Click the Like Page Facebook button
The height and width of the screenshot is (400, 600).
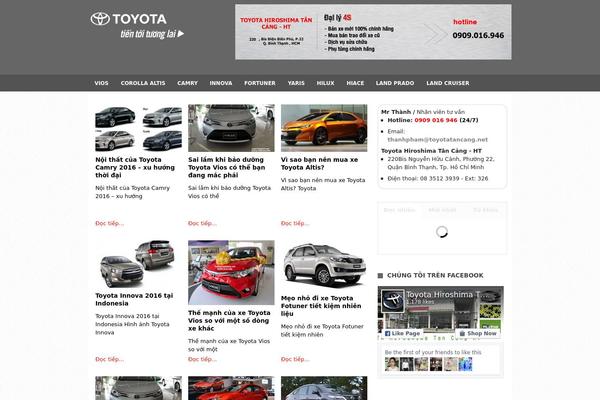tap(402, 333)
